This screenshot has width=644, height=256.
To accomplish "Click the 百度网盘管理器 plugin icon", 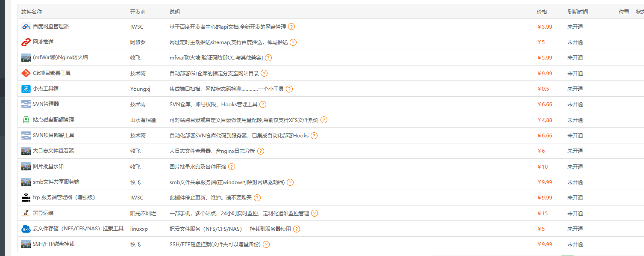I will click(26, 27).
